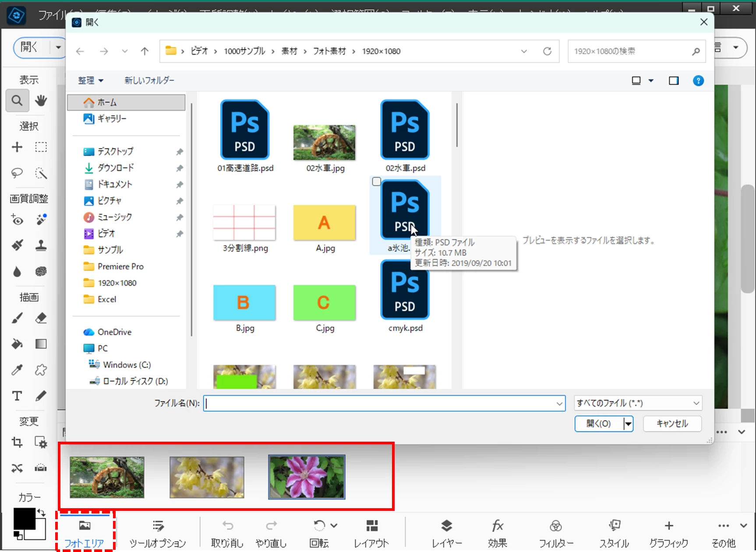Select the Crop tool

[x=17, y=443]
